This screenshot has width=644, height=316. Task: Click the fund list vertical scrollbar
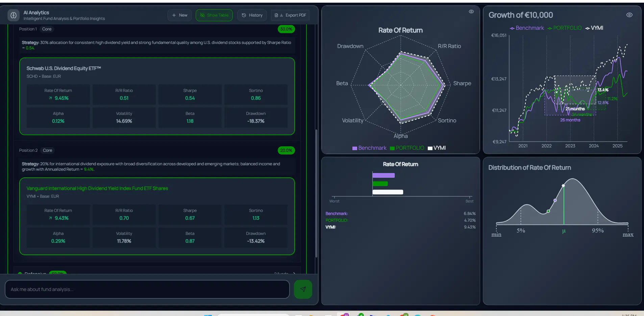(x=316, y=193)
